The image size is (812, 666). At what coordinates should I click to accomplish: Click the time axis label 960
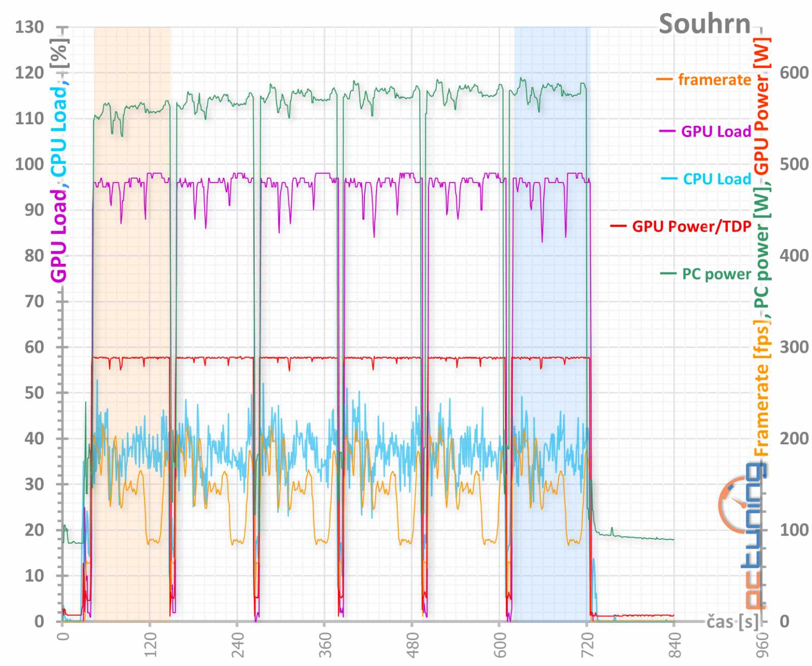[x=762, y=645]
